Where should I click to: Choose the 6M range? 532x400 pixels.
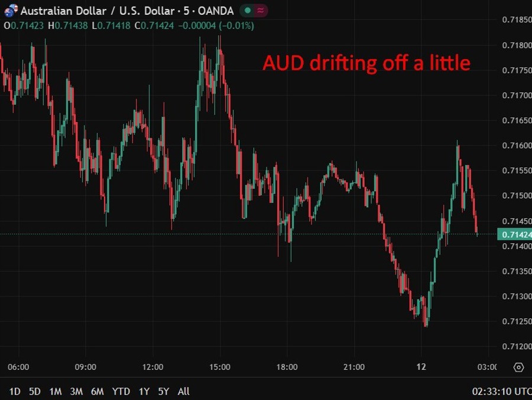click(x=98, y=392)
